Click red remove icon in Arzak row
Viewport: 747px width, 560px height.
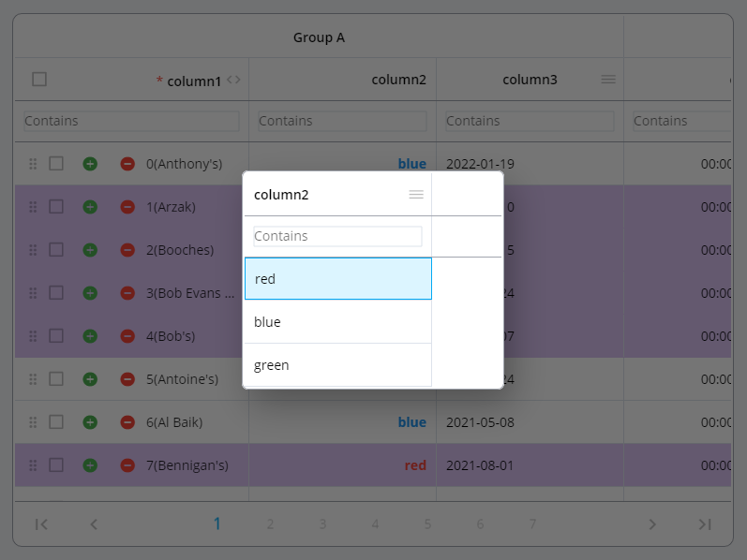point(127,207)
